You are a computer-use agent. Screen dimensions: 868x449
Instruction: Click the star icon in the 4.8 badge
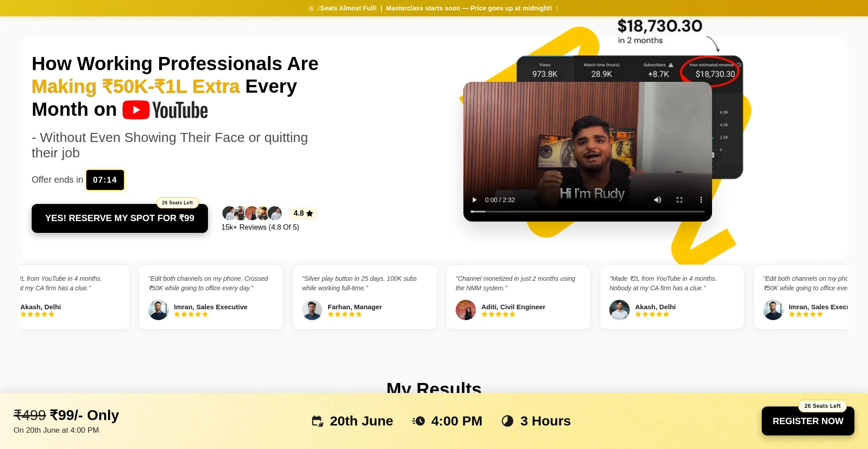[x=310, y=213]
